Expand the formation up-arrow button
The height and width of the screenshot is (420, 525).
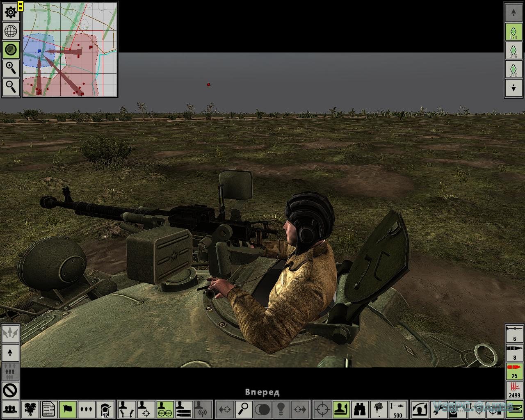(10, 352)
